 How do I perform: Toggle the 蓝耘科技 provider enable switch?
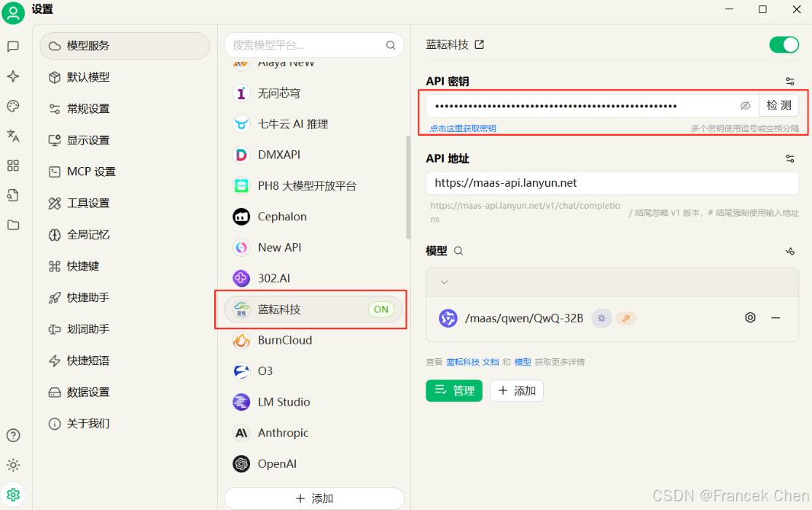click(x=784, y=45)
